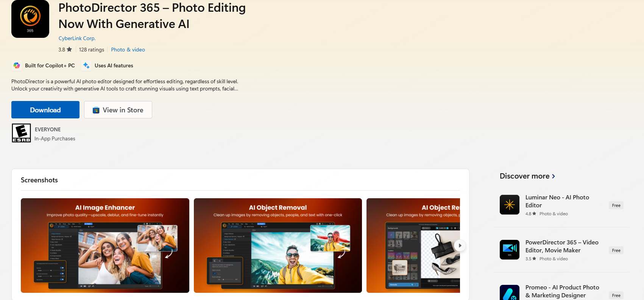Open the Promeo app icon
644x300 pixels.
509,293
